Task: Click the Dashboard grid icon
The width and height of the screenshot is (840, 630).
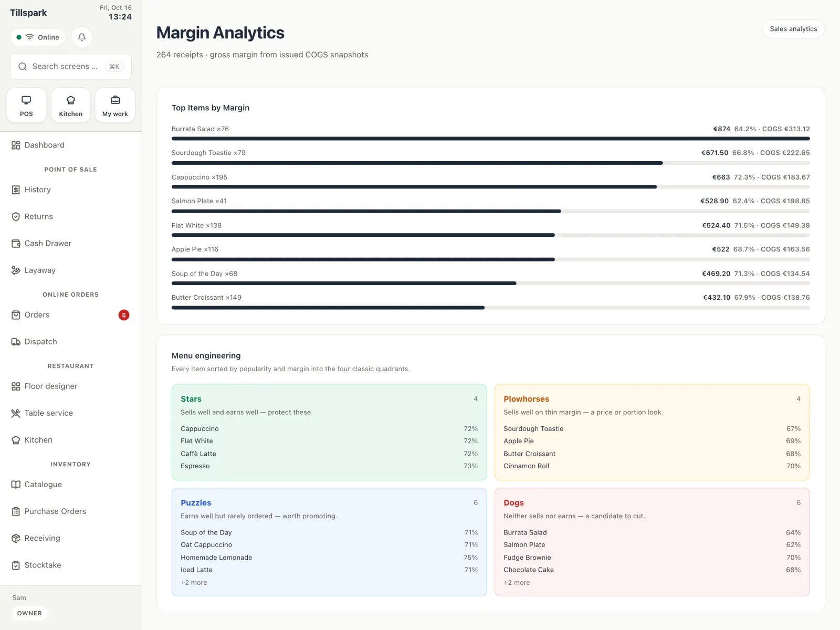Action: (x=16, y=145)
